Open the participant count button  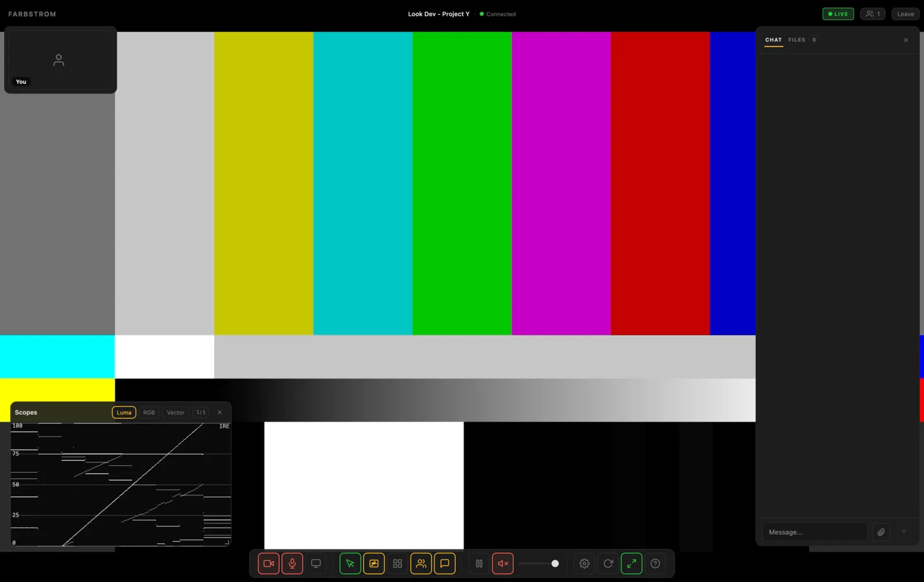click(873, 14)
